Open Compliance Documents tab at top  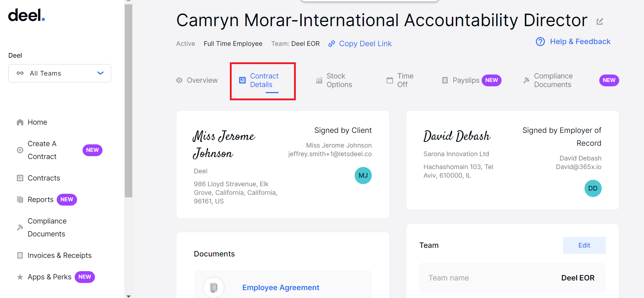pyautogui.click(x=553, y=80)
